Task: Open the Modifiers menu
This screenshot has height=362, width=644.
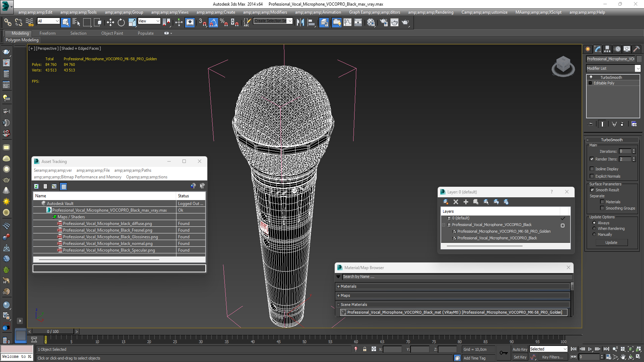Action: pyautogui.click(x=265, y=12)
